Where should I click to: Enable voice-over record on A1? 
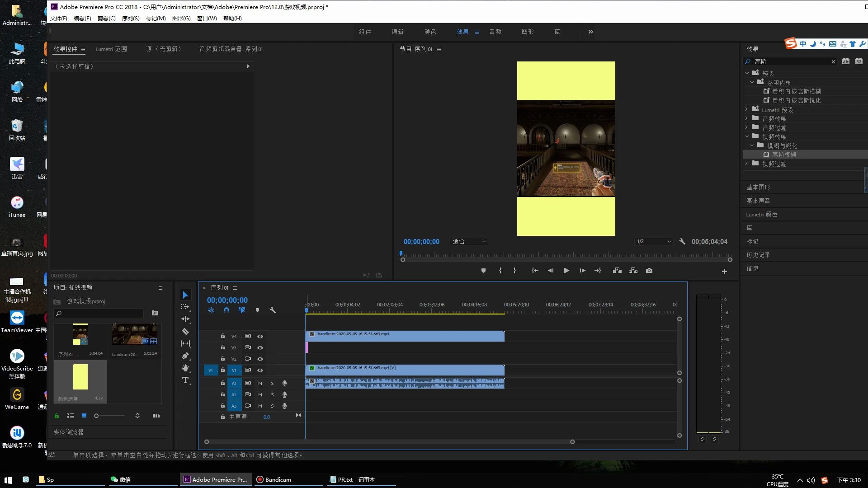[x=284, y=383]
